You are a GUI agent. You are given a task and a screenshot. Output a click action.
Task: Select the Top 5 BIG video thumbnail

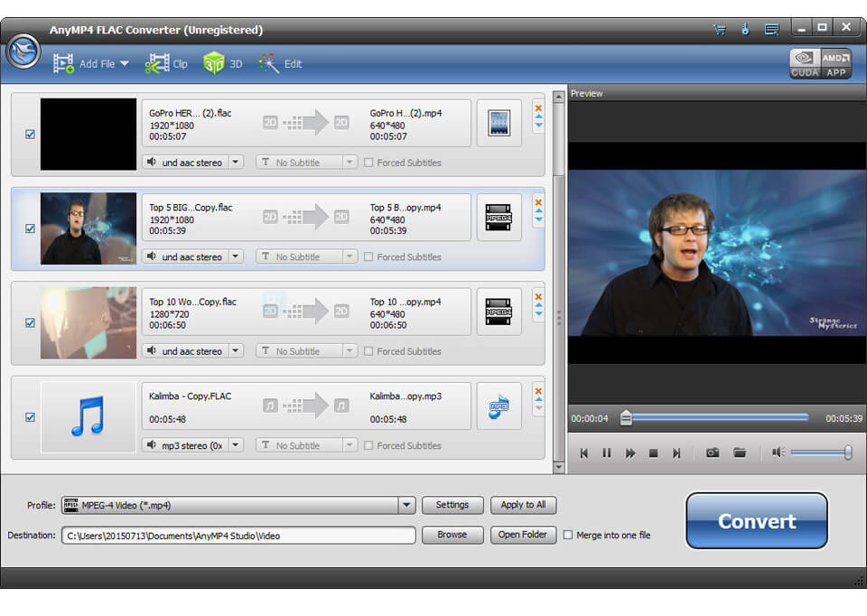[x=89, y=229]
